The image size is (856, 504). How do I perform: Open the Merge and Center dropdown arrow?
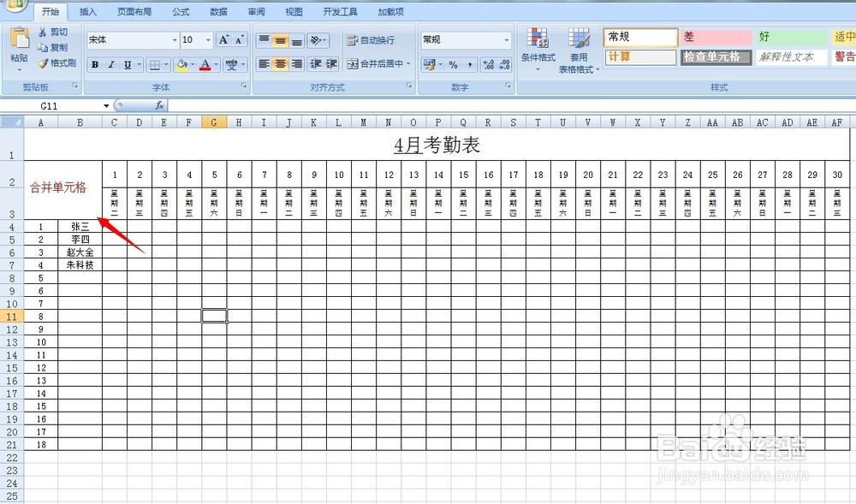click(x=408, y=64)
